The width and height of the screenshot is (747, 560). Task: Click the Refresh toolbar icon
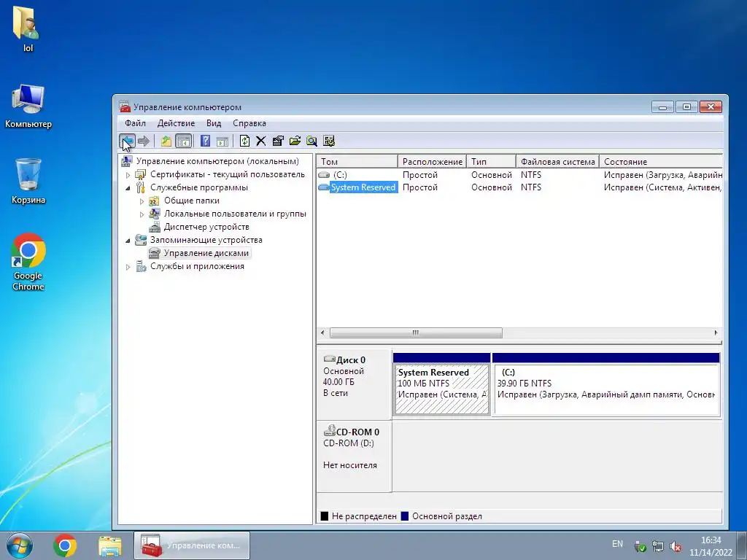[x=244, y=141]
